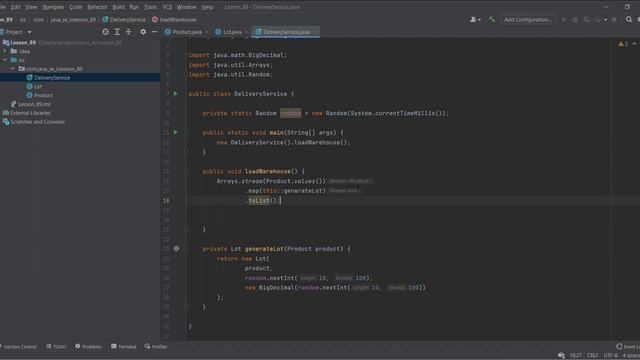Click run gutter arrow next to class DeliveryService
This screenshot has width=640, height=360.
click(176, 93)
